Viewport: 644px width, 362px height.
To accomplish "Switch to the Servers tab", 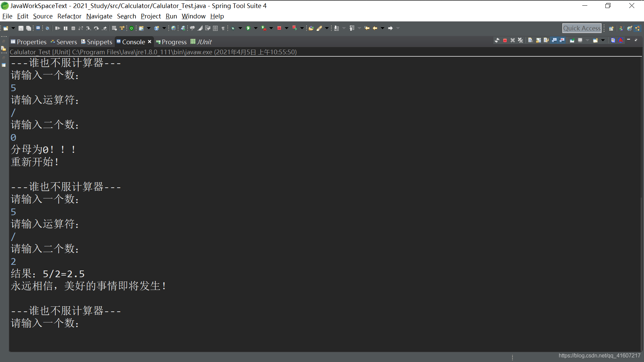I will (64, 42).
